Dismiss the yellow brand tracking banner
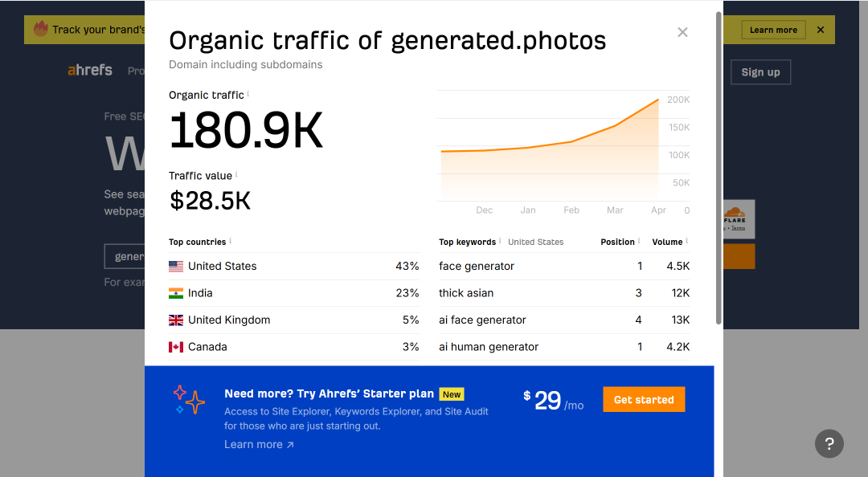 pos(821,30)
